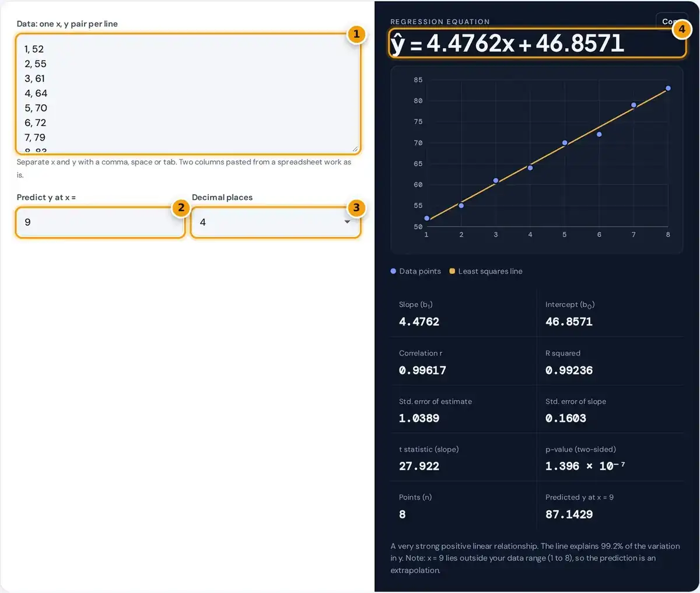Click the Points (n) value 8

pos(402,514)
